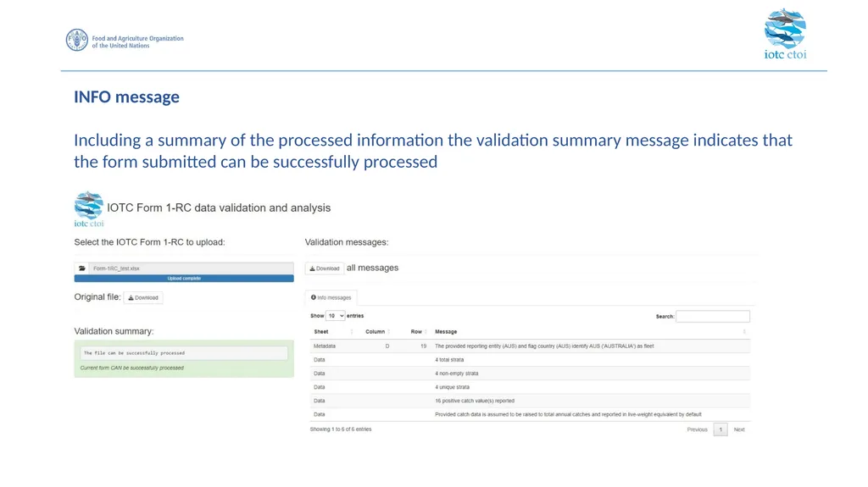
Task: Click row value 19 in Metadata row
Action: pos(424,346)
